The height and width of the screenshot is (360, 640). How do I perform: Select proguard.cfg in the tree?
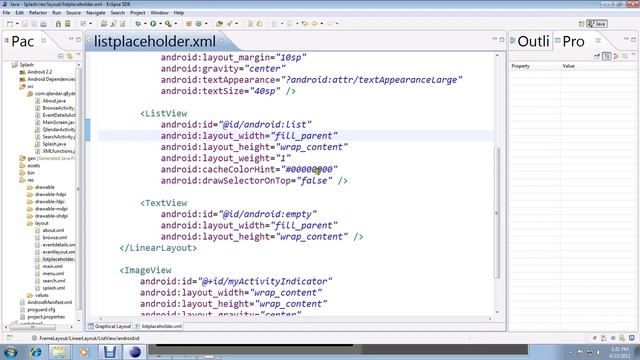(41, 309)
